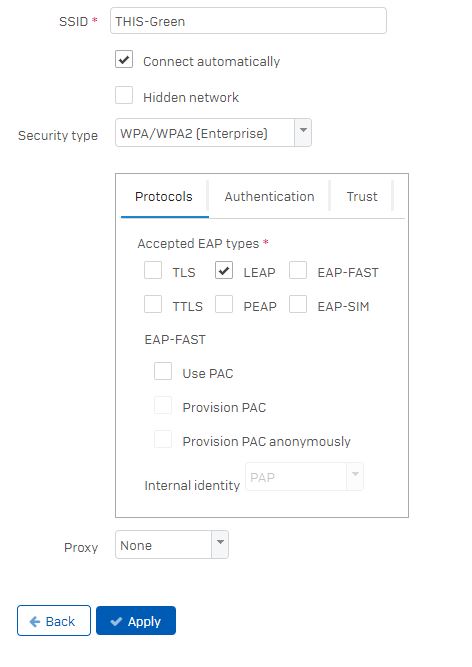Image resolution: width=472 pixels, height=667 pixels.
Task: Uncheck the LEAP checkbox
Action: (x=224, y=270)
